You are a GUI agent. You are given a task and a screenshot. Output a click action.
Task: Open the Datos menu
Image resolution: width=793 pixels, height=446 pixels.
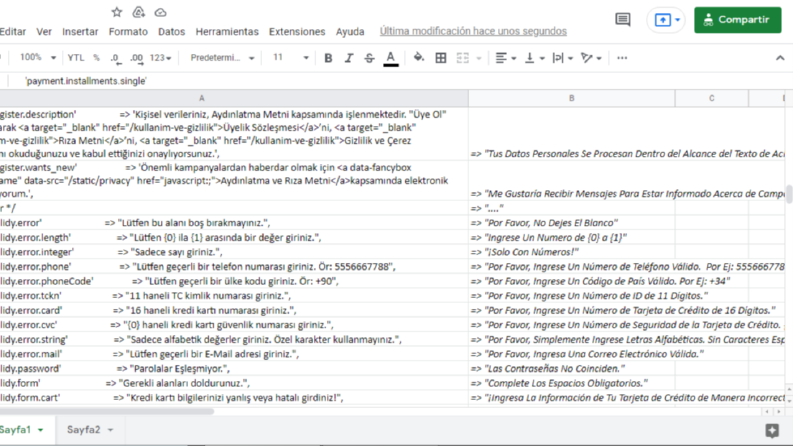coord(171,31)
